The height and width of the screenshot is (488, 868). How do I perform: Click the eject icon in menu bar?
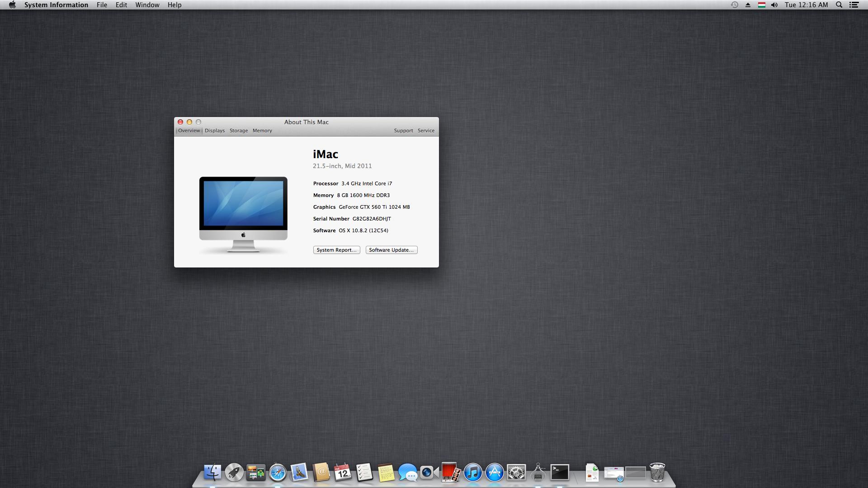coord(748,5)
